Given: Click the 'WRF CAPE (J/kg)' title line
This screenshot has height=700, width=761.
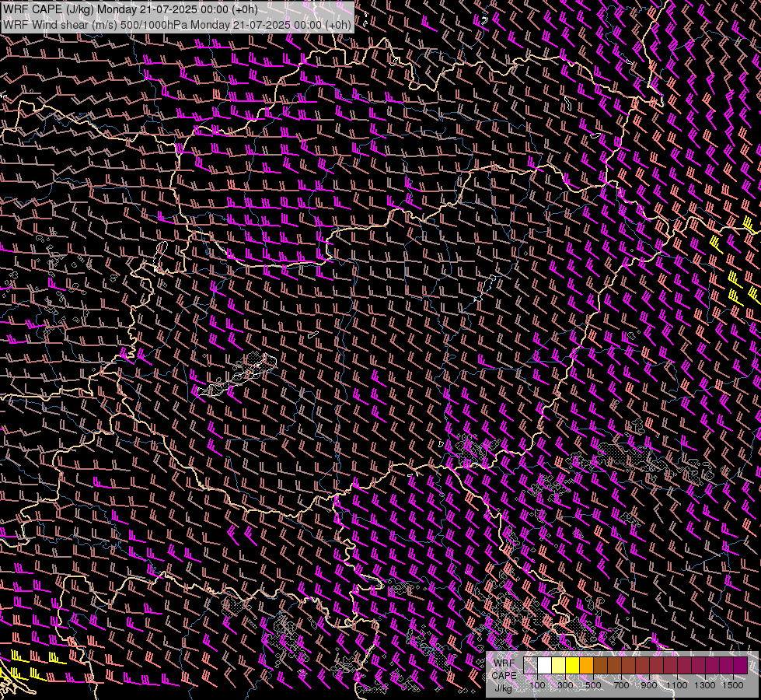Looking at the screenshot, I should coord(131,9).
